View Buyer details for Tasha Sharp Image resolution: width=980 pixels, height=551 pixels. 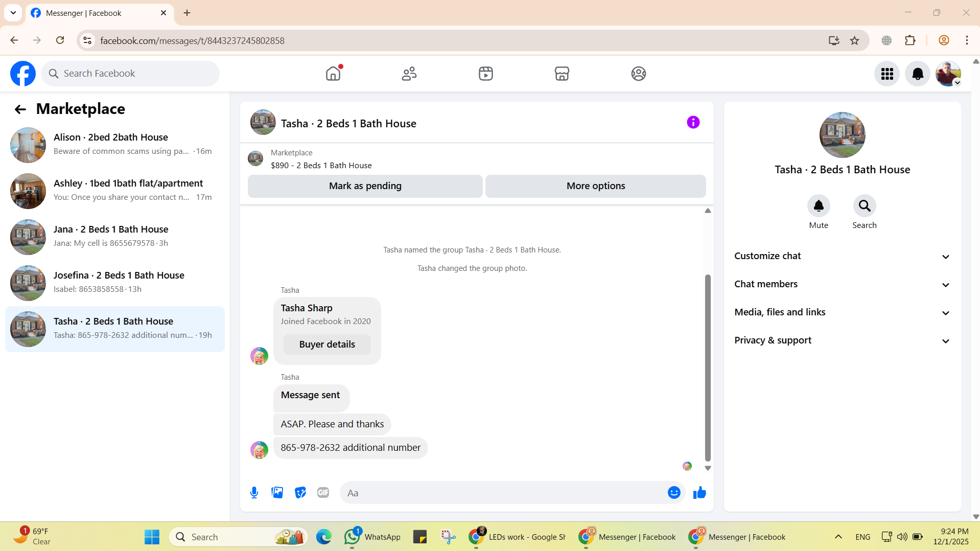(327, 345)
